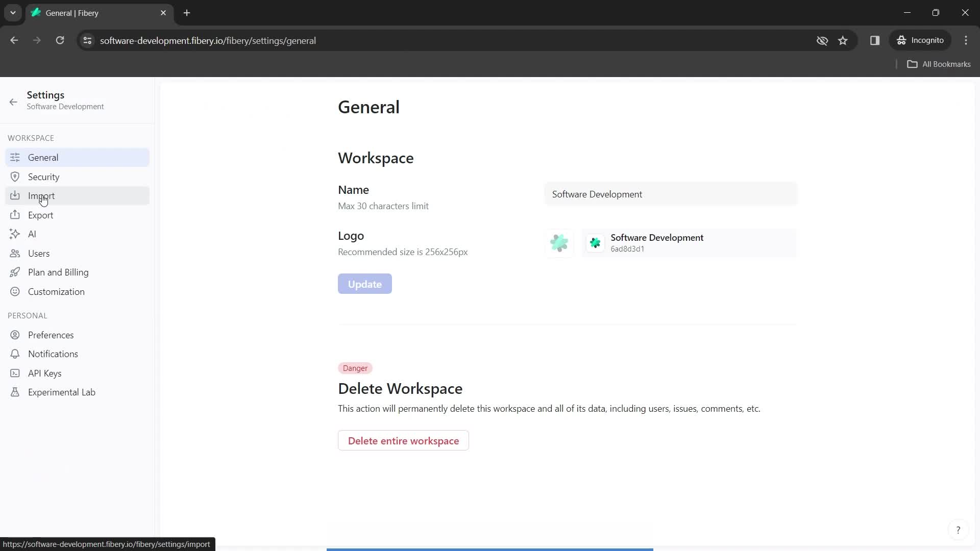Open API Keys page
This screenshot has height=551, width=980.
pos(77,373)
